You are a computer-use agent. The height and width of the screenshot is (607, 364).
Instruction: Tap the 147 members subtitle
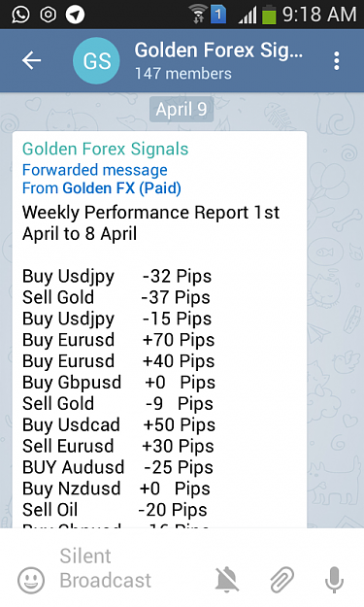(x=182, y=74)
